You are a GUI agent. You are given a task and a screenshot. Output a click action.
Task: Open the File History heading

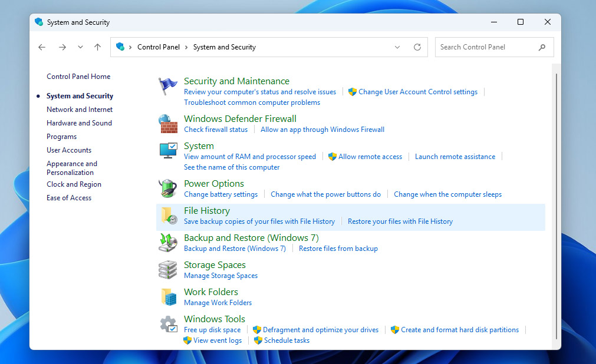point(207,210)
